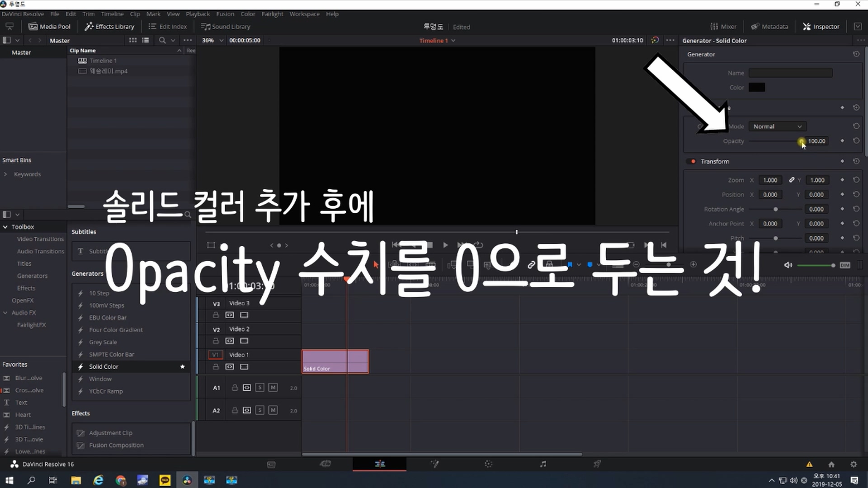Open the Project Manager home icon

tap(831, 464)
